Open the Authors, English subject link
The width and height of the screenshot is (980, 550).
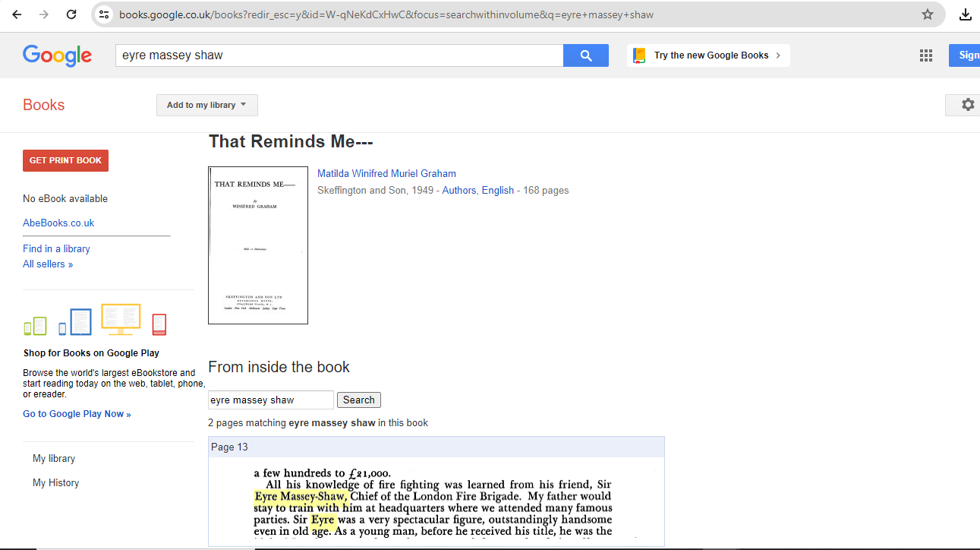[x=478, y=190]
